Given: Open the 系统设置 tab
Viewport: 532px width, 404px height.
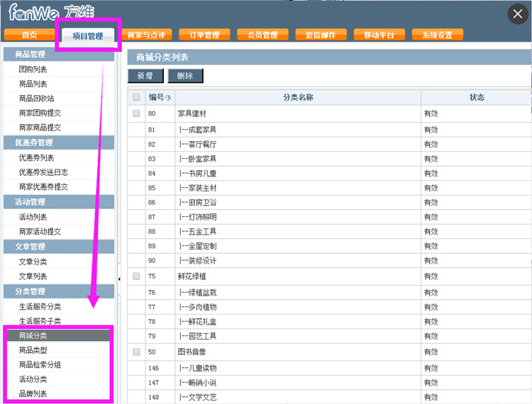Looking at the screenshot, I should pos(437,35).
